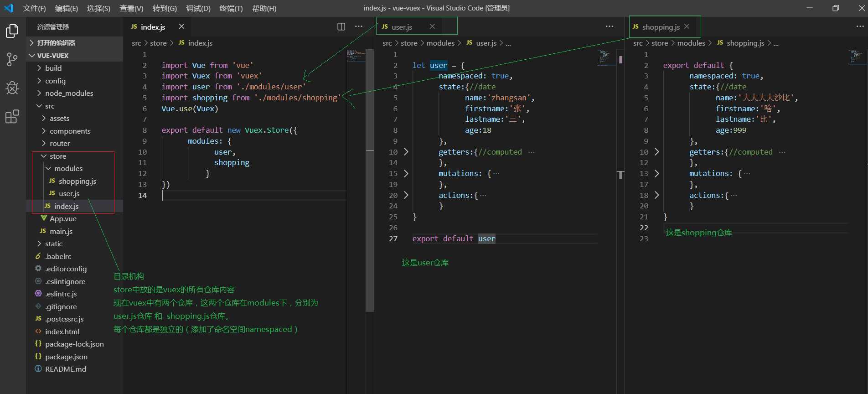Open package.json file

click(75, 357)
